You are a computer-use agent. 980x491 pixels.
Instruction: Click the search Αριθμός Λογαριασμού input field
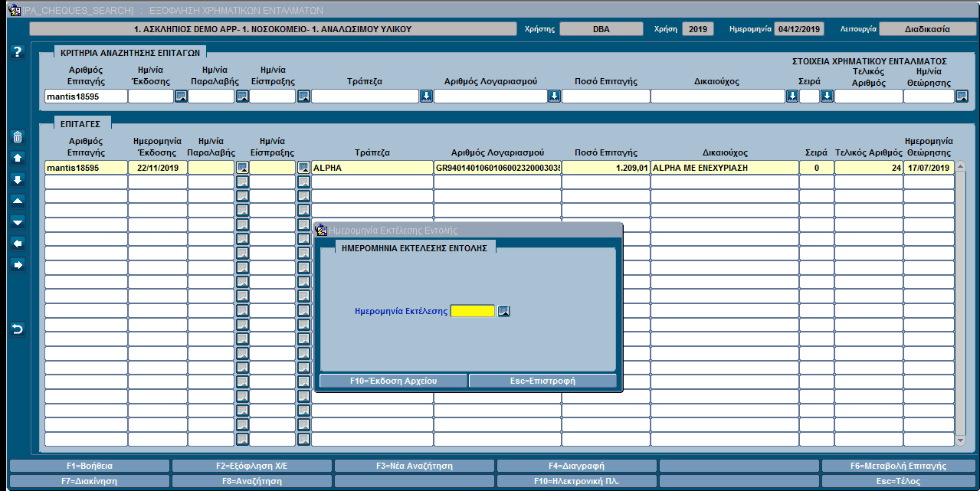tap(490, 97)
